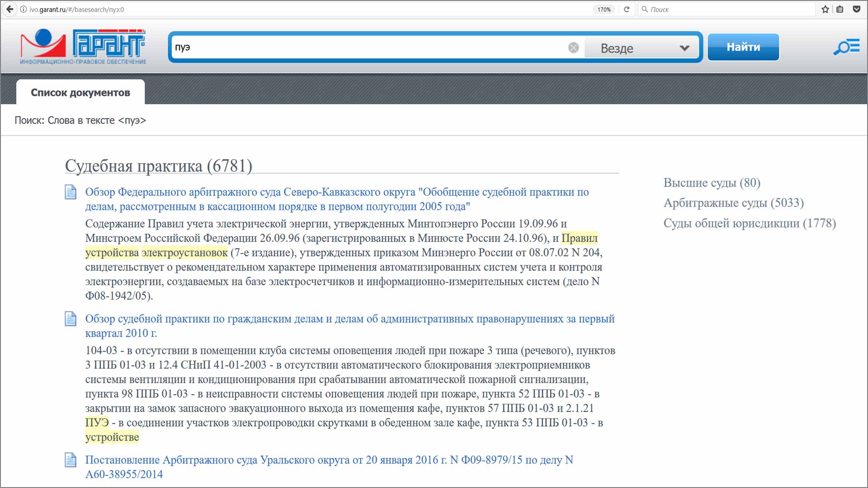Open the page info icon in address bar

tap(23, 9)
